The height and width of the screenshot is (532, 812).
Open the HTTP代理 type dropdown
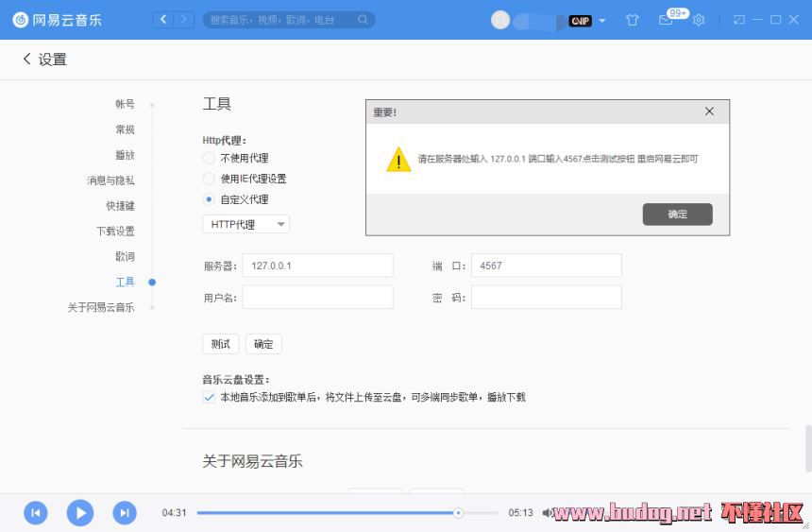246,225
